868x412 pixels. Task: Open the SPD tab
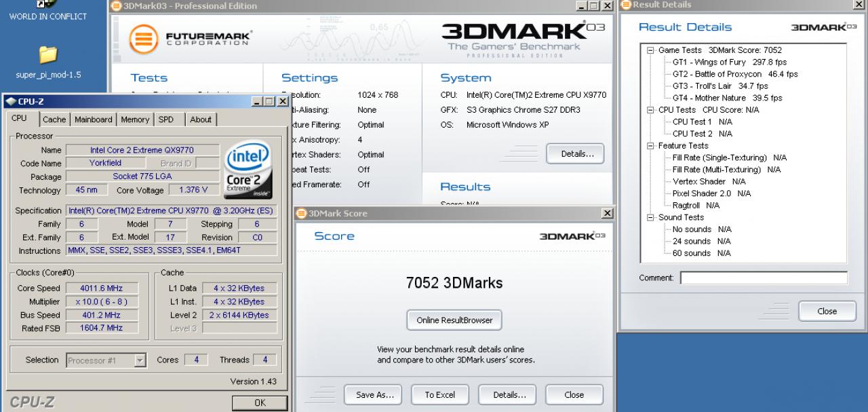pos(165,119)
